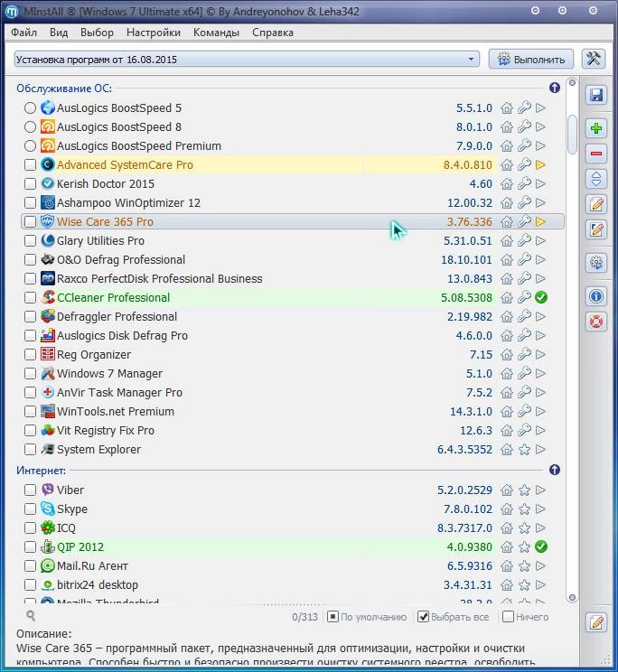The width and height of the screenshot is (618, 672).
Task: Click the green checkmark for QIP 2012
Action: pyautogui.click(x=541, y=546)
